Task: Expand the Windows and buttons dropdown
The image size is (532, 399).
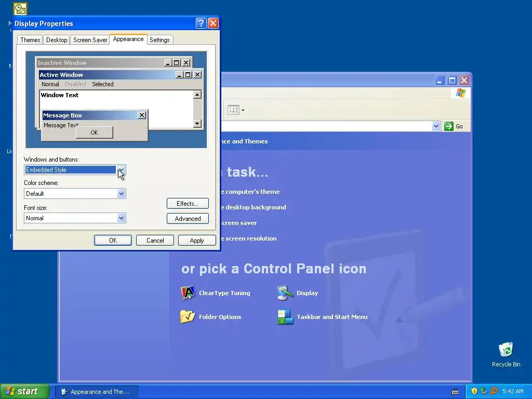Action: [x=121, y=170]
